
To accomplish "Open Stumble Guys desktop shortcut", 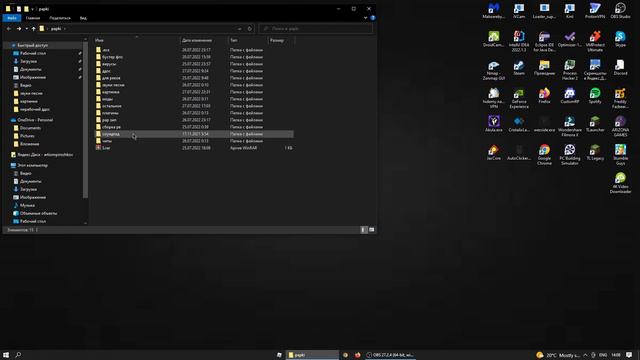I will [620, 155].
